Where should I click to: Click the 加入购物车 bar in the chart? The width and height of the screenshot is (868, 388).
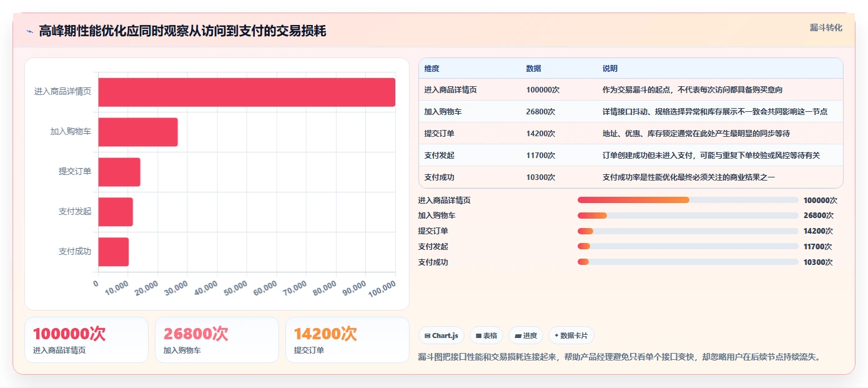point(138,132)
